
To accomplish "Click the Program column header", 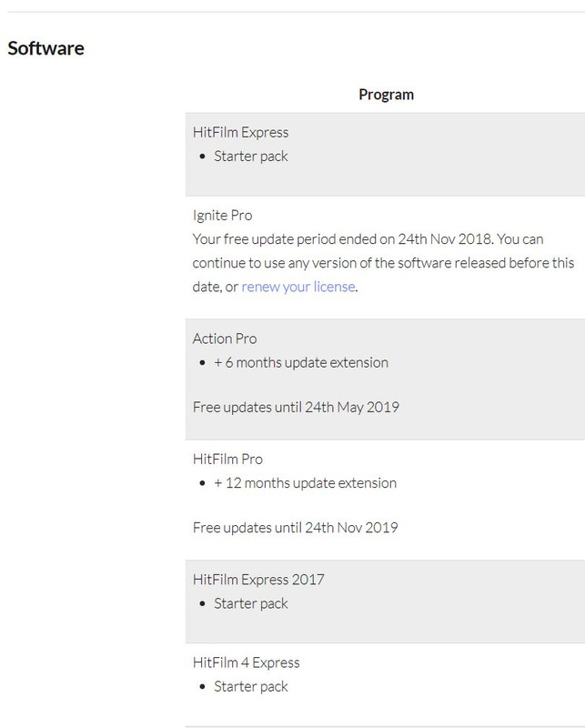I will pos(387,95).
